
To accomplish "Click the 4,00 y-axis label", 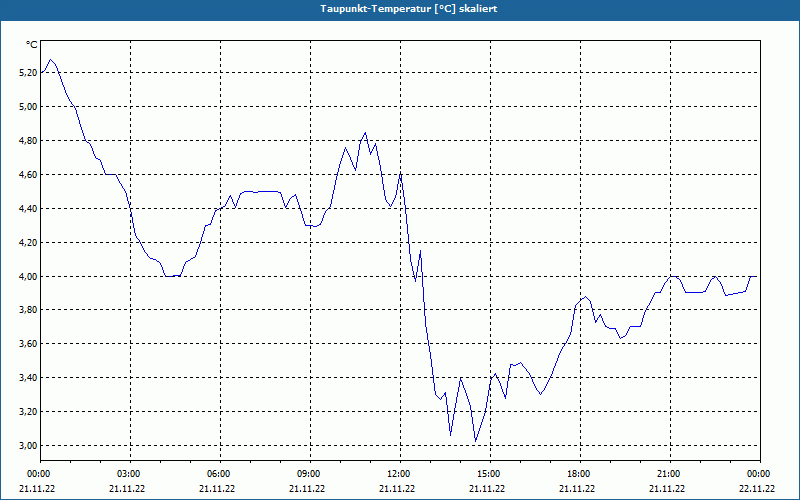I will (28, 277).
